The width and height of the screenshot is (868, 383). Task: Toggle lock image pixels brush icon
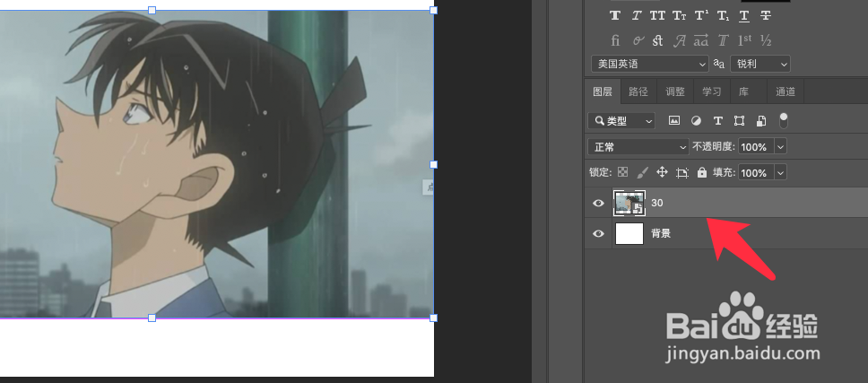click(x=642, y=173)
